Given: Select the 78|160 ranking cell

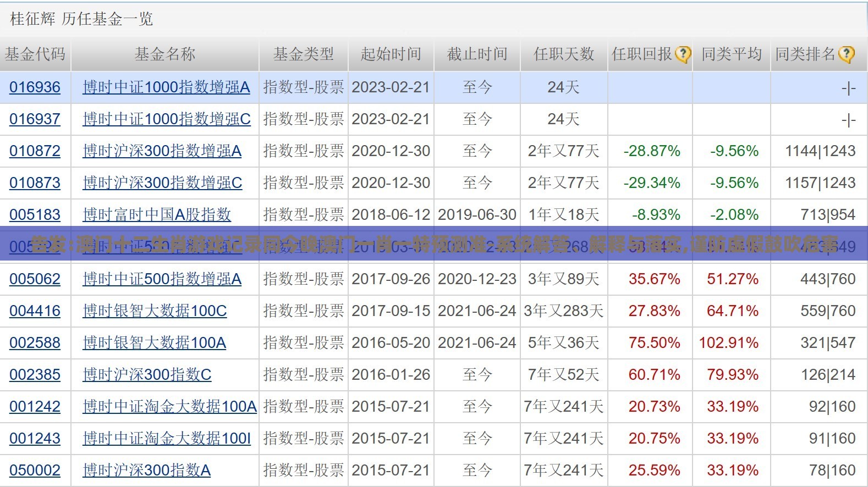Looking at the screenshot, I should click(x=832, y=471).
